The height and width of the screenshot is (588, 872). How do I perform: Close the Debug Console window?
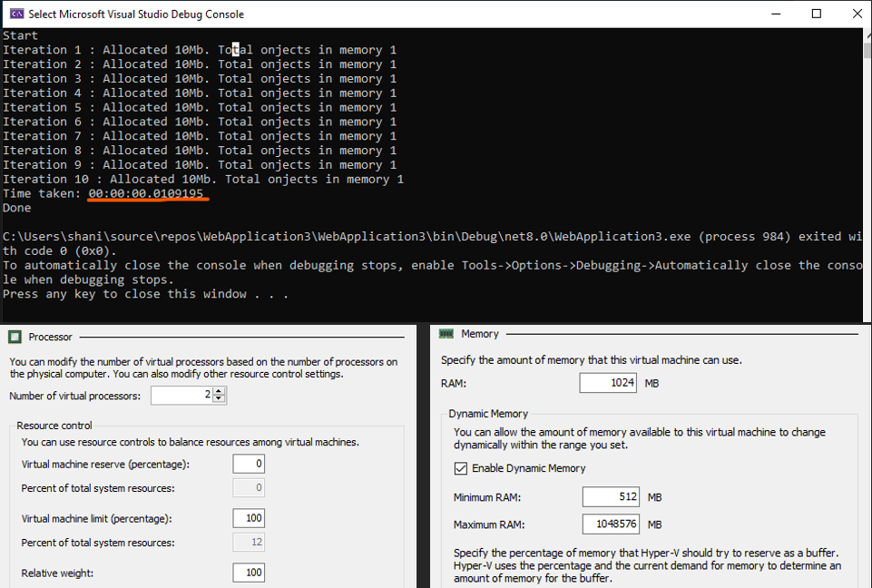click(x=857, y=14)
